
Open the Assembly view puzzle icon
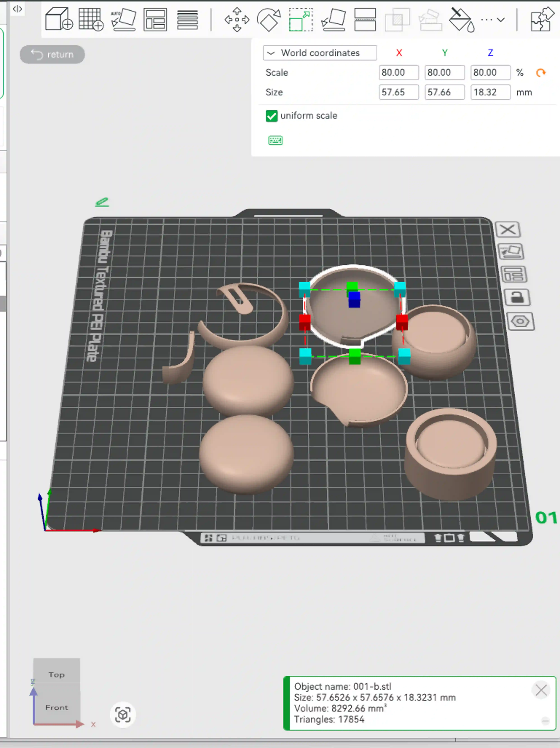[542, 20]
